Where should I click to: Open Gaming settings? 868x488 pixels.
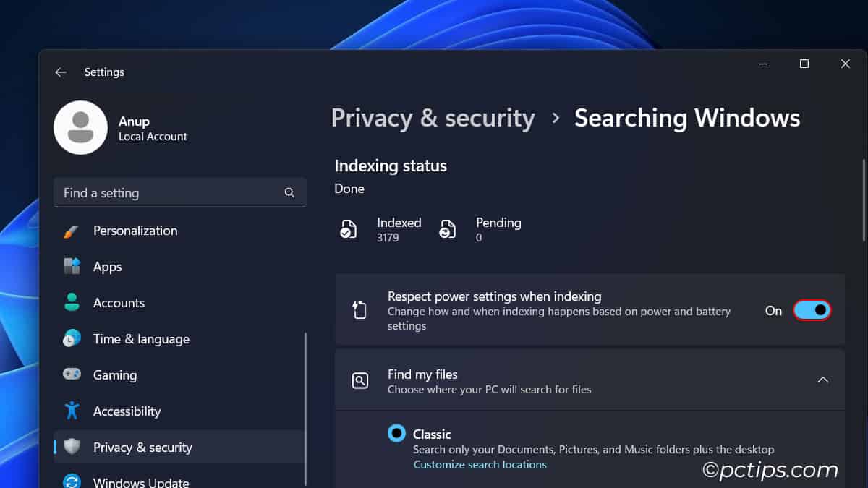(x=179, y=375)
